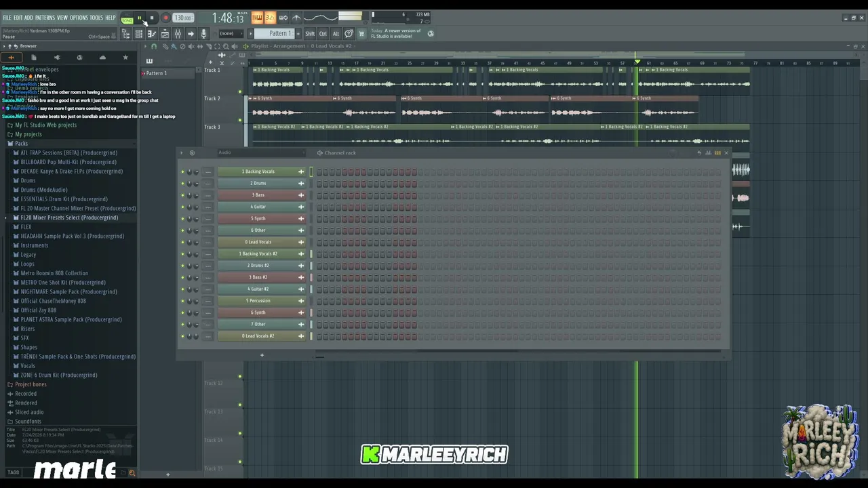Viewport: 868px width, 488px height.
Task: Open the OPTIONS menu
Action: pyautogui.click(x=79, y=18)
